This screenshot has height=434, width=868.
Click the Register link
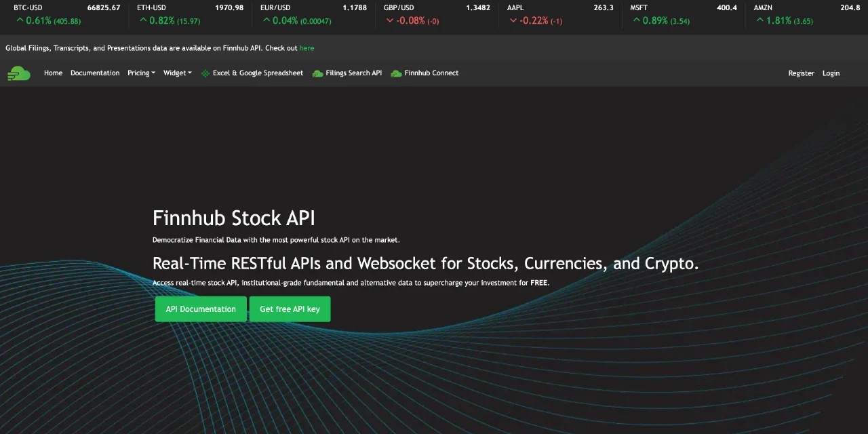801,73
